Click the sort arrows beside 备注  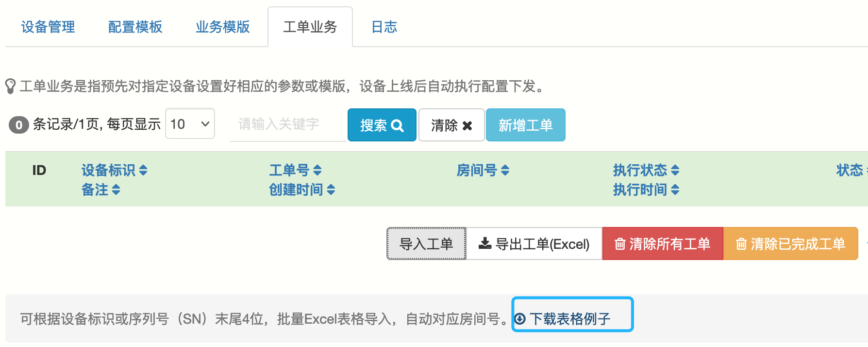click(116, 190)
